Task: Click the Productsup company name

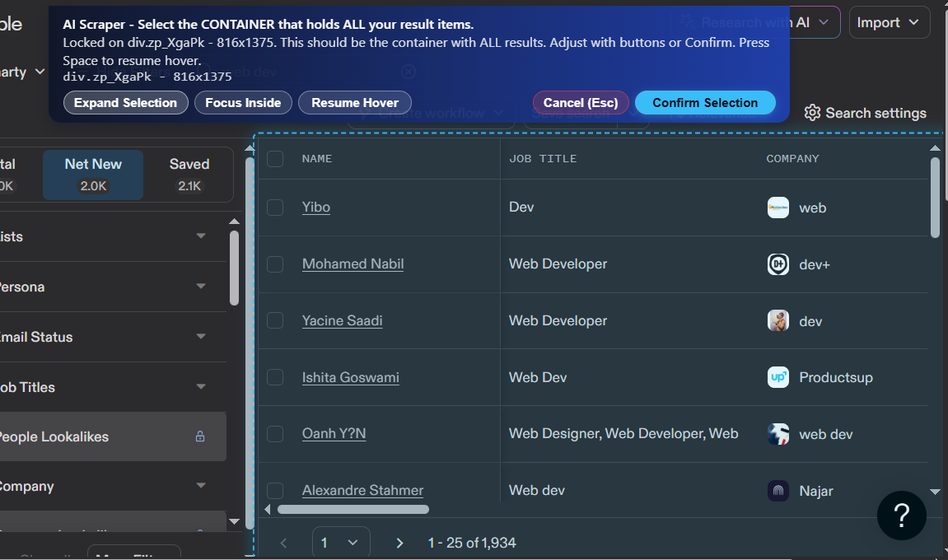Action: (x=835, y=377)
